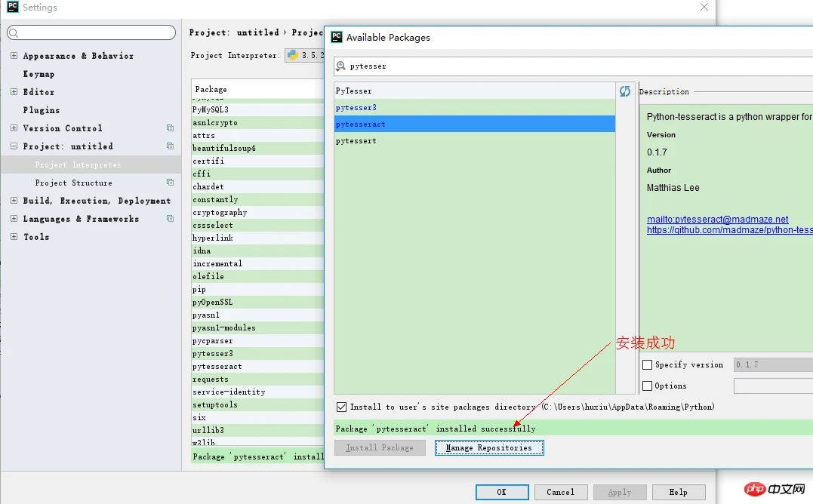
Task: Select asn1crypto in installed packages
Action: [257, 123]
